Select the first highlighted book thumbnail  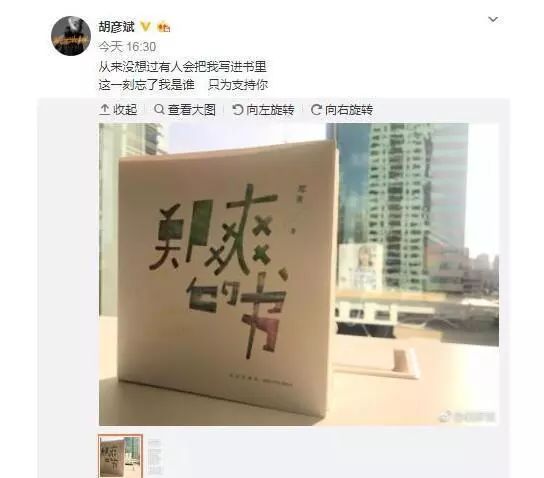coord(120,456)
